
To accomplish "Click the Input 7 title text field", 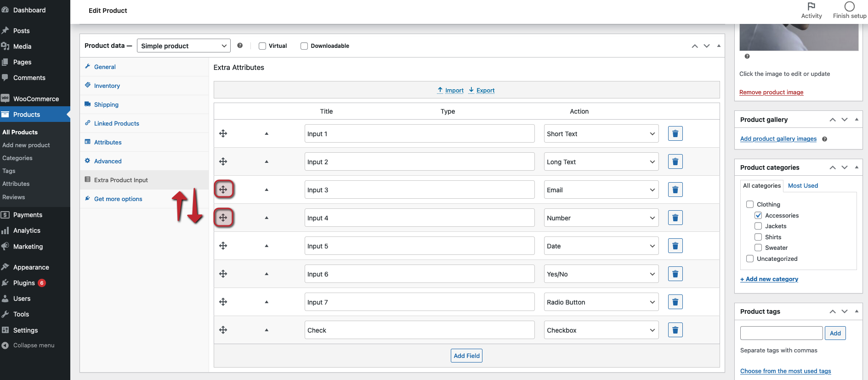I will (419, 302).
